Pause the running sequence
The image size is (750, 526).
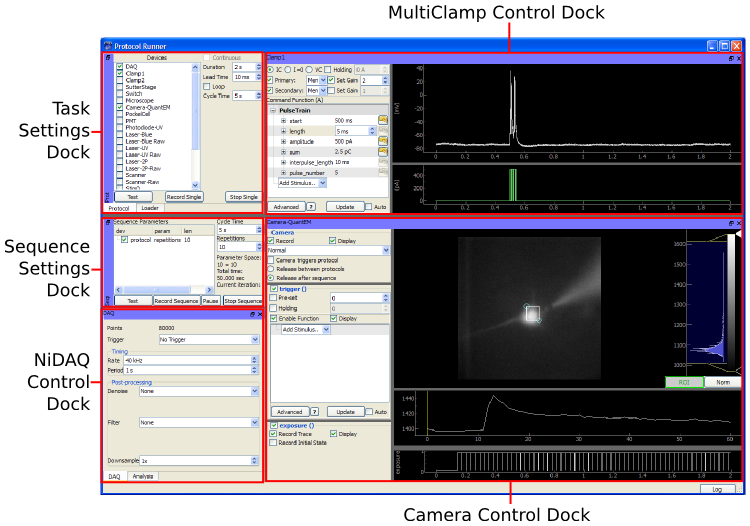pos(210,301)
